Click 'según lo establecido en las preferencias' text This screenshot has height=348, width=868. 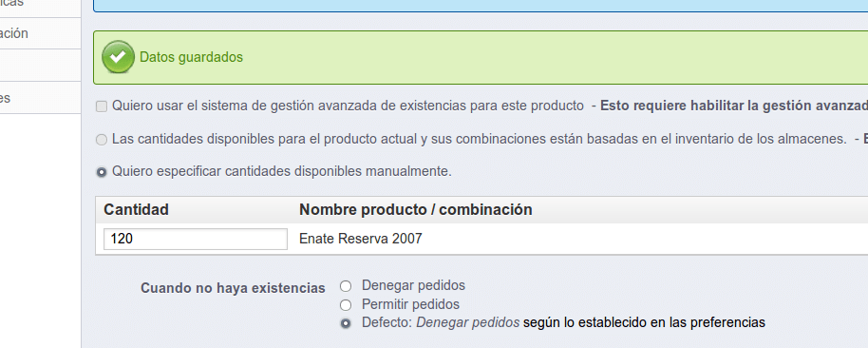pyautogui.click(x=645, y=322)
